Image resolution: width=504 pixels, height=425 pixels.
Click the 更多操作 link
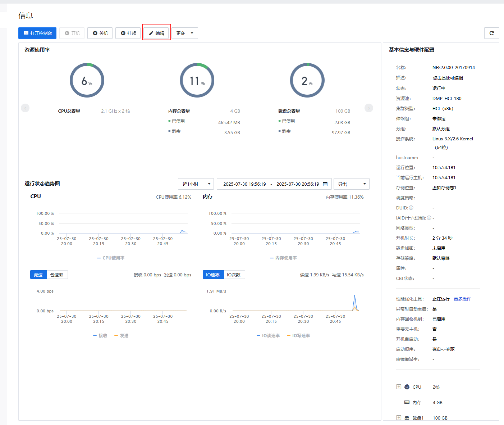[462, 299]
